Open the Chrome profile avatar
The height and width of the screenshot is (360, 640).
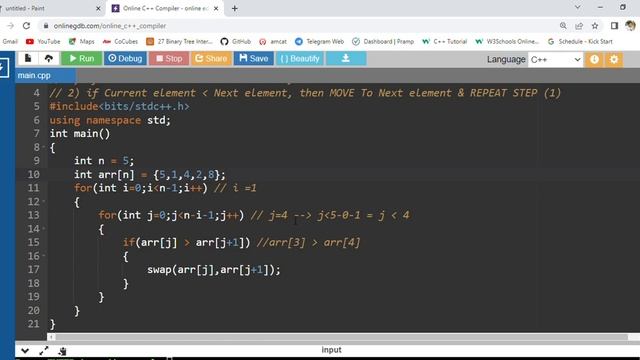(630, 26)
